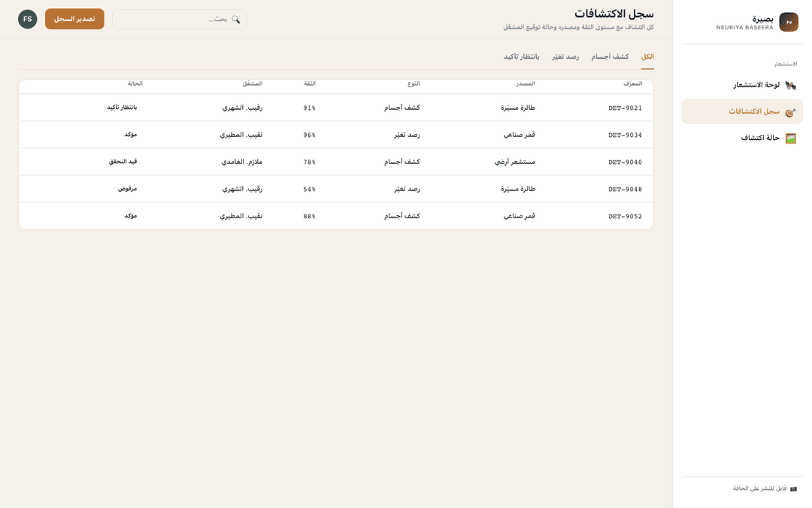Click the FS user avatar
Screen dimensions: 812x508
click(x=28, y=19)
